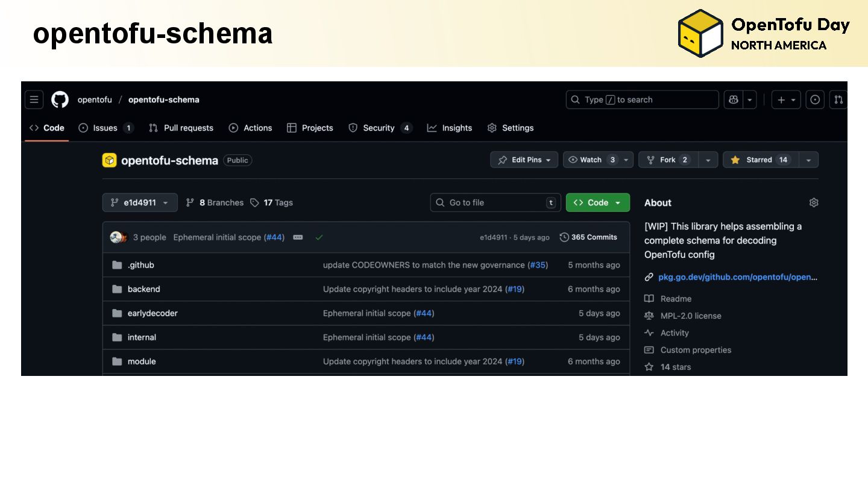Open the e1d4911 branch selector dropdown
The width and height of the screenshot is (868, 488).
click(140, 202)
